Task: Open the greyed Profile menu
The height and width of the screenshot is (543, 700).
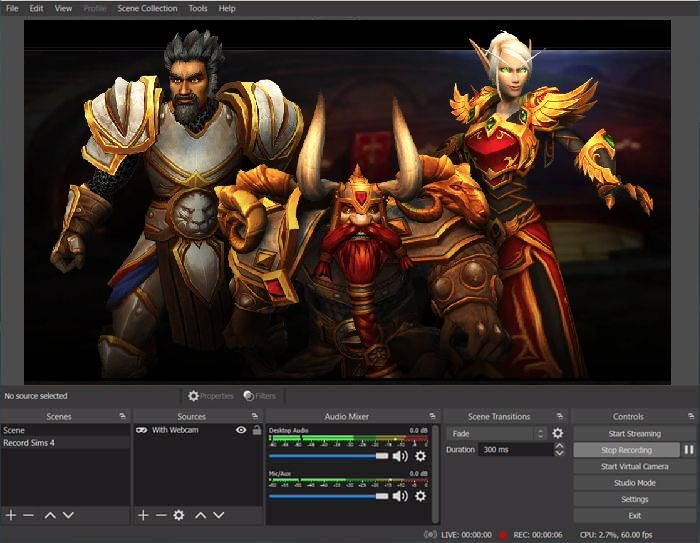Action: [x=95, y=8]
